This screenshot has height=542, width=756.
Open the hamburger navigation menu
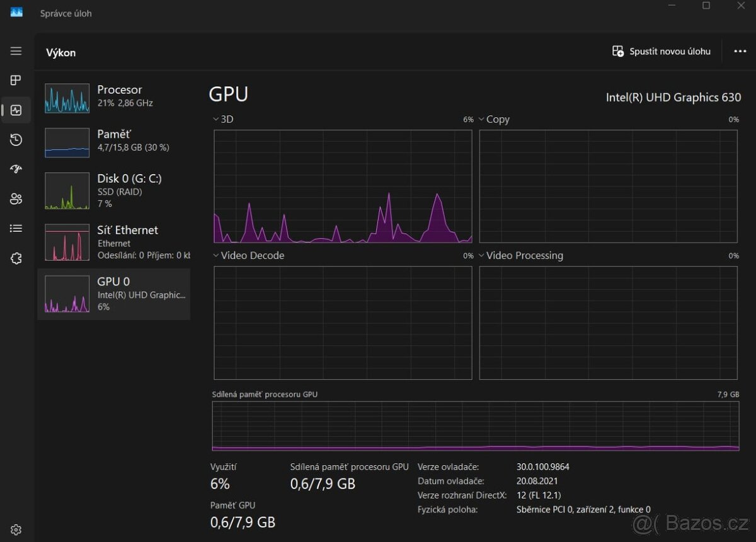[16, 51]
